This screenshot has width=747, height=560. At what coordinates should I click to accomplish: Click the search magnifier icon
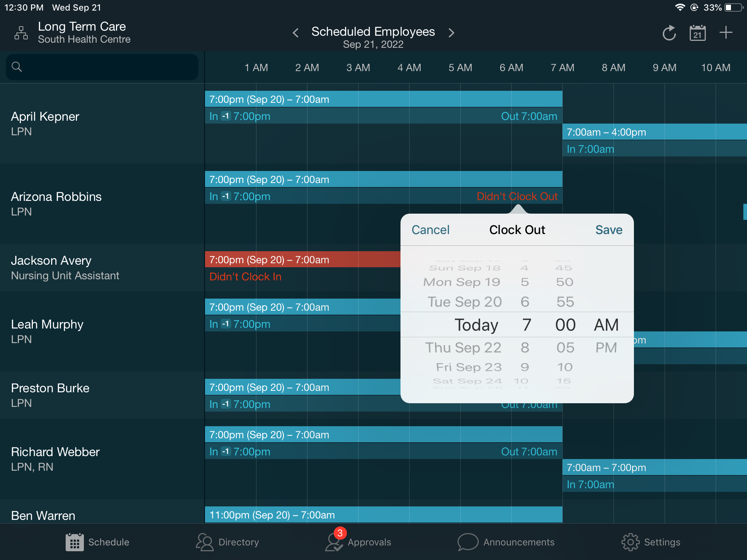point(16,67)
